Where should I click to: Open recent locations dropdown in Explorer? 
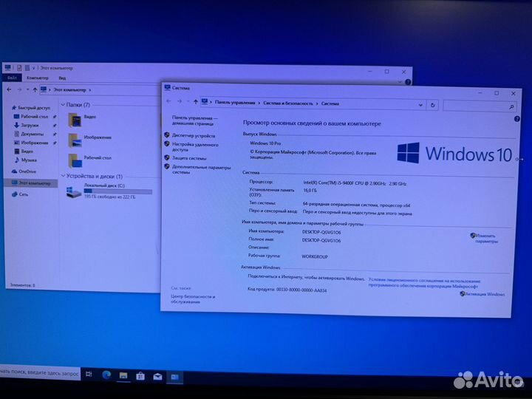(x=27, y=90)
